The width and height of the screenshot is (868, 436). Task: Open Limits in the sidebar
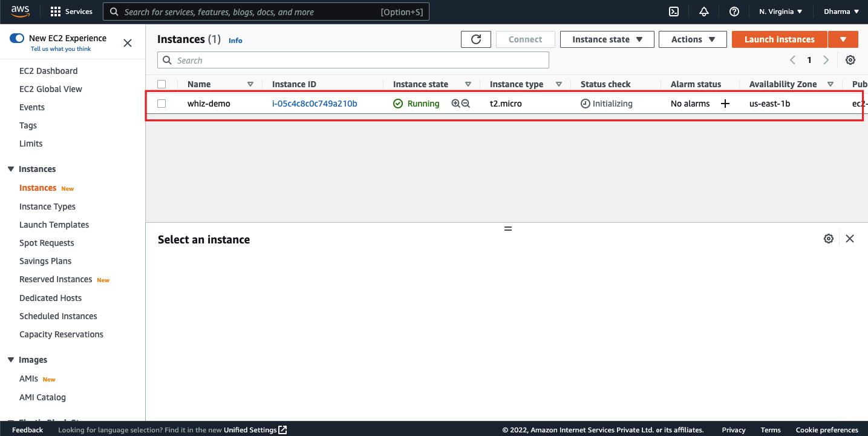click(31, 144)
